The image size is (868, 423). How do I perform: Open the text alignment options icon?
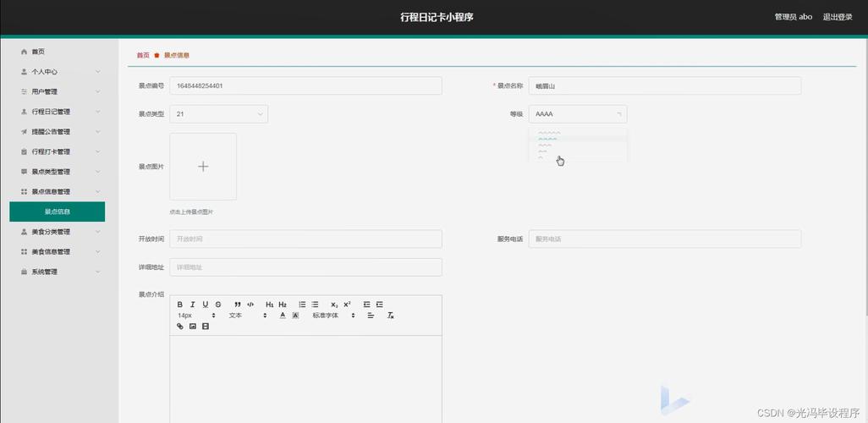point(371,316)
